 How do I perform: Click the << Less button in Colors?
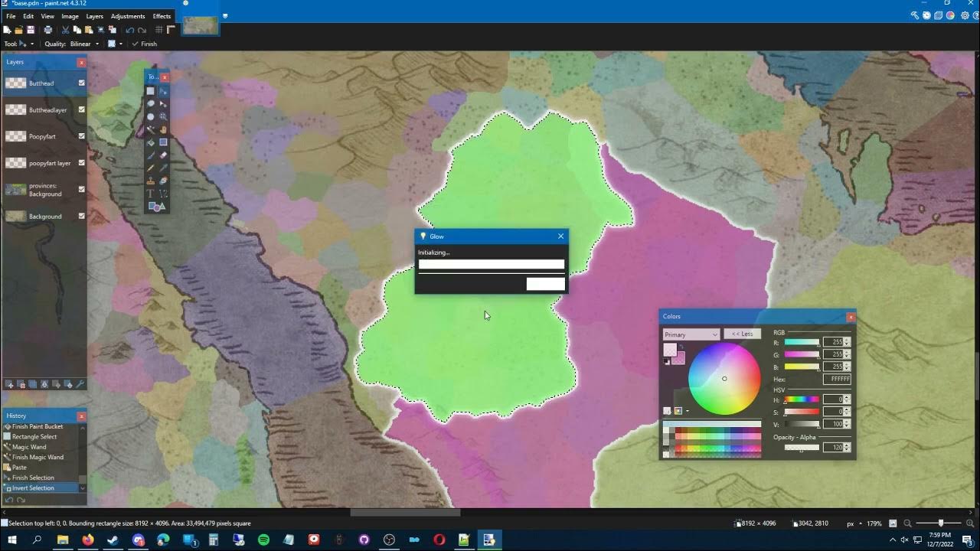pos(742,334)
